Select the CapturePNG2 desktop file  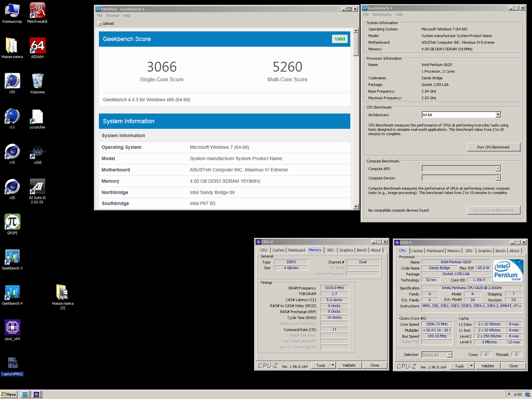pos(12,366)
